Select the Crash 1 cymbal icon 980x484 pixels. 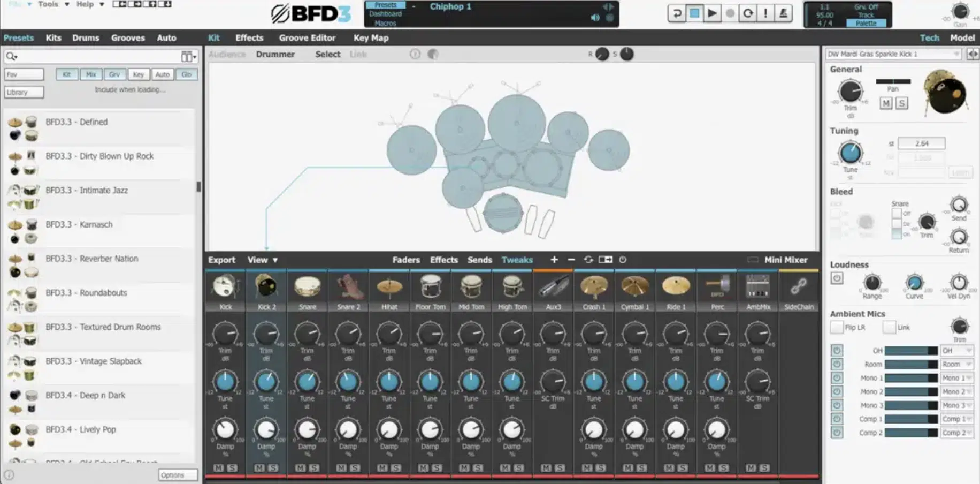click(x=594, y=286)
